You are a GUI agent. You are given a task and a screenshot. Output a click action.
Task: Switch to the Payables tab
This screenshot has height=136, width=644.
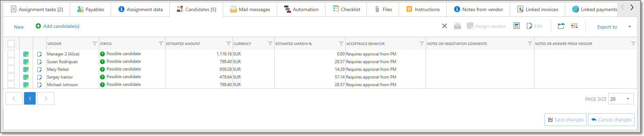pyautogui.click(x=91, y=9)
